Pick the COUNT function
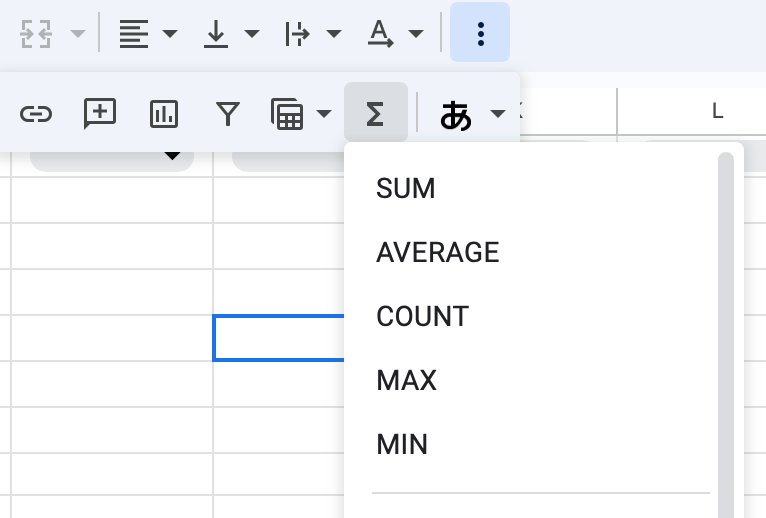The image size is (766, 518). [x=422, y=316]
